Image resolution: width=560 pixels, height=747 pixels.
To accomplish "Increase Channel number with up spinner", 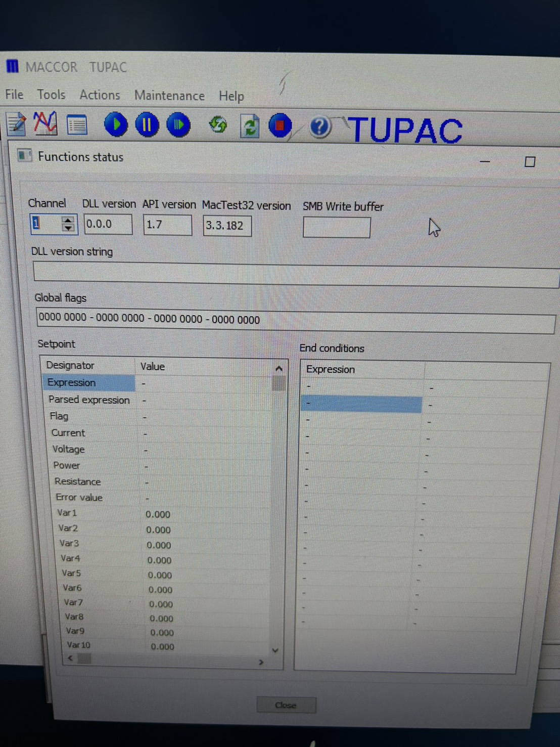I will [x=68, y=219].
